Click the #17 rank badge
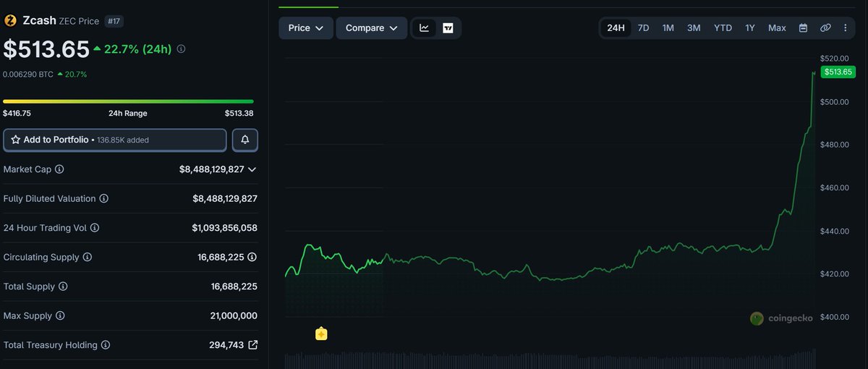The height and width of the screenshot is (369, 868). [x=113, y=21]
